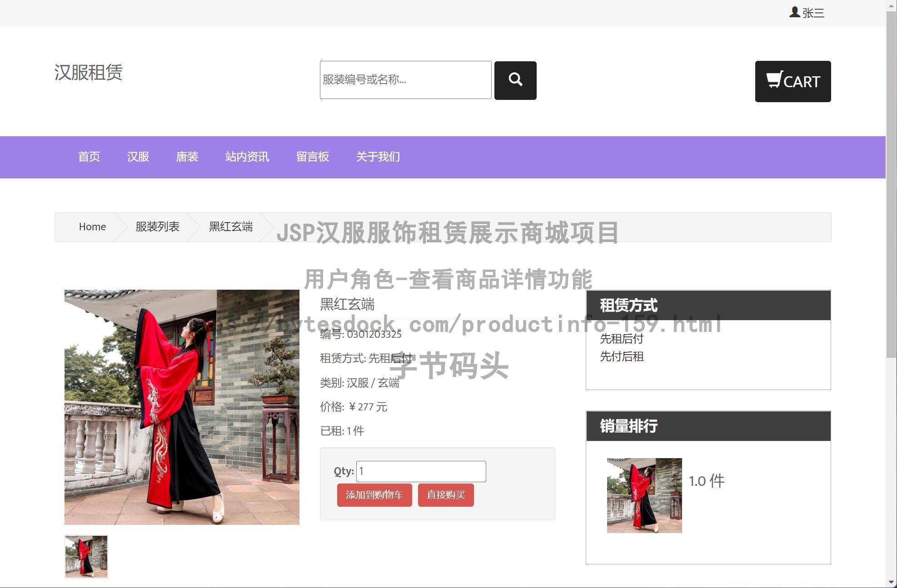
Task: Open the 唐装 category menu
Action: point(187,157)
